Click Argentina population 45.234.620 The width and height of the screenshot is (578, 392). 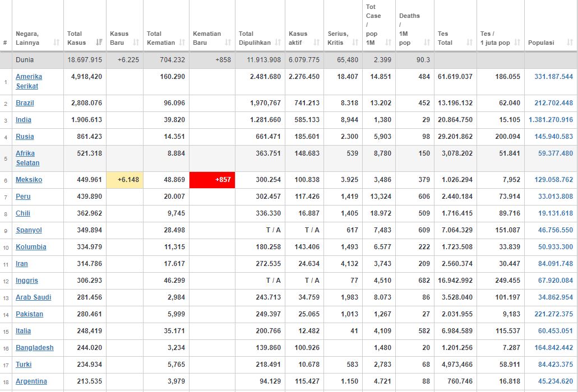pos(556,381)
